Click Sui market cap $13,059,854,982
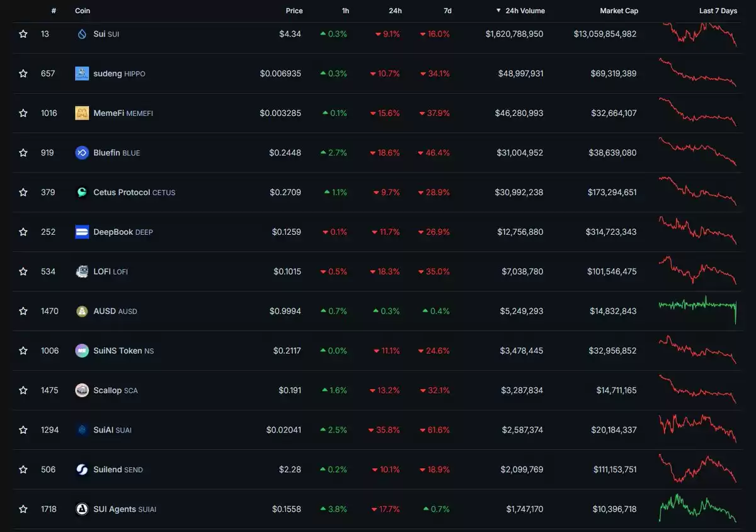The width and height of the screenshot is (756, 532). (x=605, y=34)
